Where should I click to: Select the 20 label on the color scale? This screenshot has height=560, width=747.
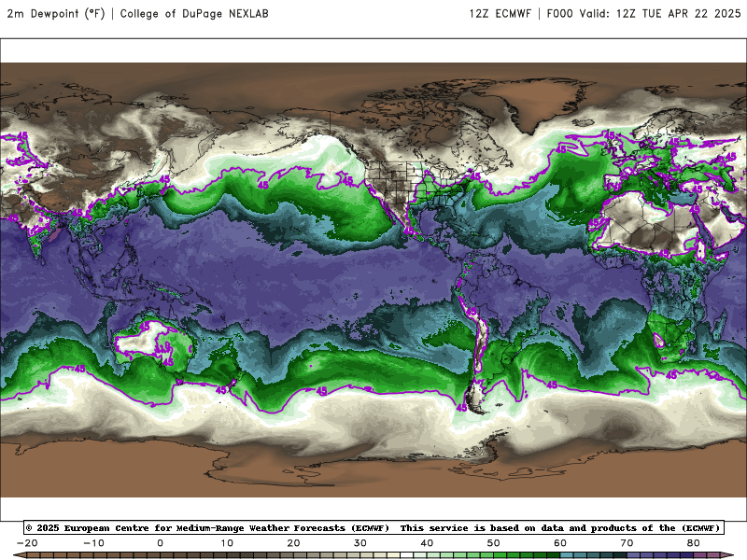[x=293, y=543]
